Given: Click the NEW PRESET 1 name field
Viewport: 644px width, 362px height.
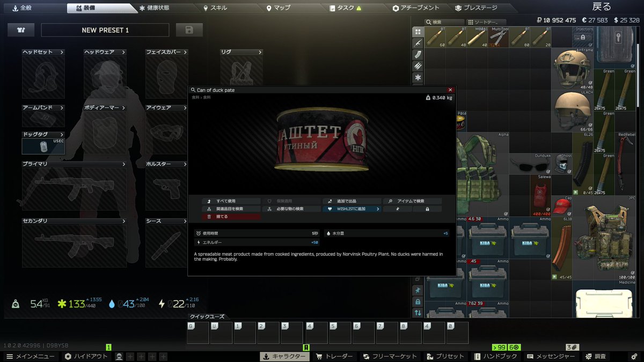Looking at the screenshot, I should click(105, 30).
